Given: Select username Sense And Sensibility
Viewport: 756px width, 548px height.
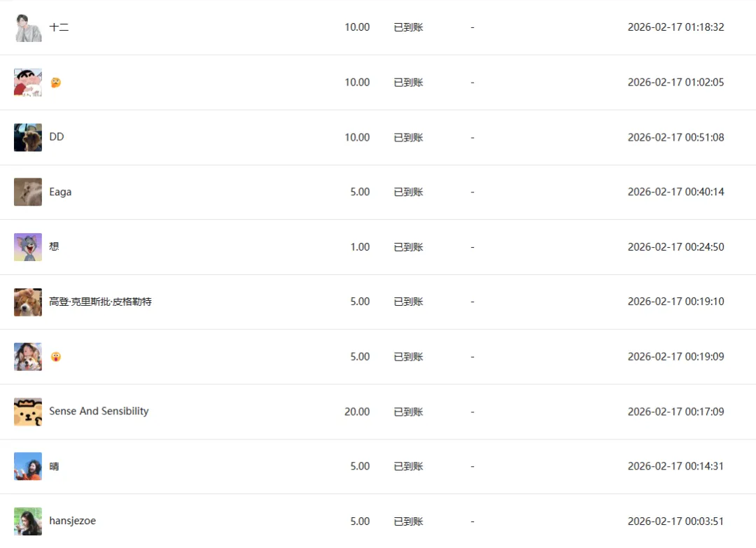Looking at the screenshot, I should click(99, 411).
